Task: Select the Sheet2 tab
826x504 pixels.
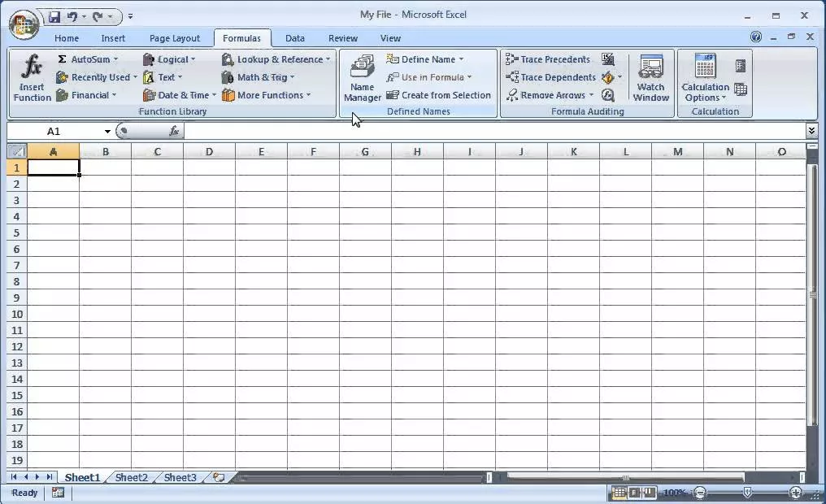Action: (x=131, y=478)
